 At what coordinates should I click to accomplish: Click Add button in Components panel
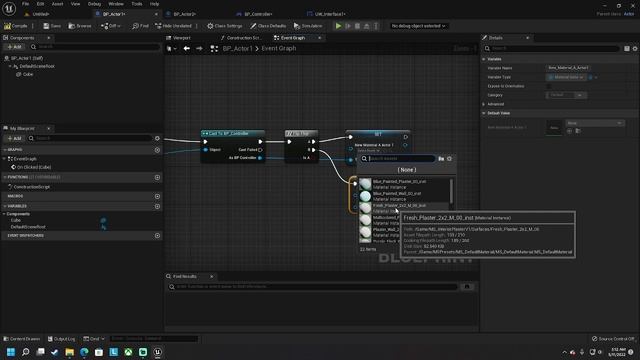[x=14, y=47]
